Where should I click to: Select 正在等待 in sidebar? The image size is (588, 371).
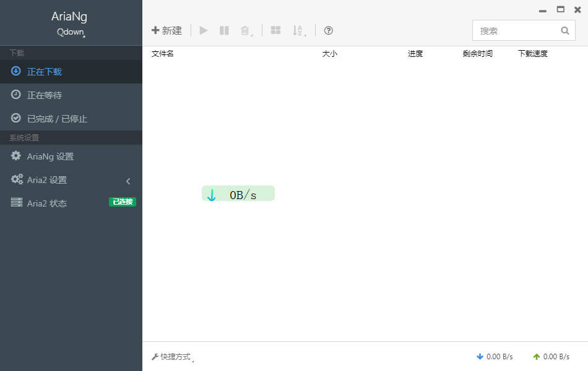coord(45,95)
